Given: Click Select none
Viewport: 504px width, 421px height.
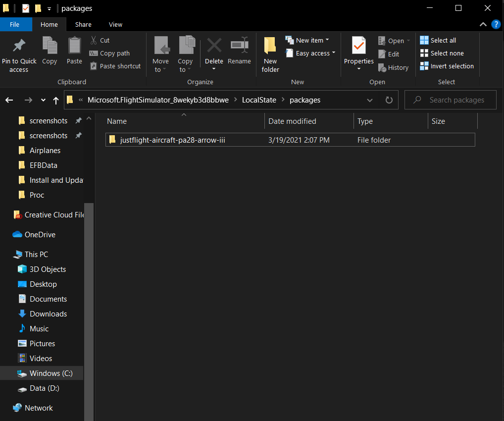Looking at the screenshot, I should click(x=442, y=53).
